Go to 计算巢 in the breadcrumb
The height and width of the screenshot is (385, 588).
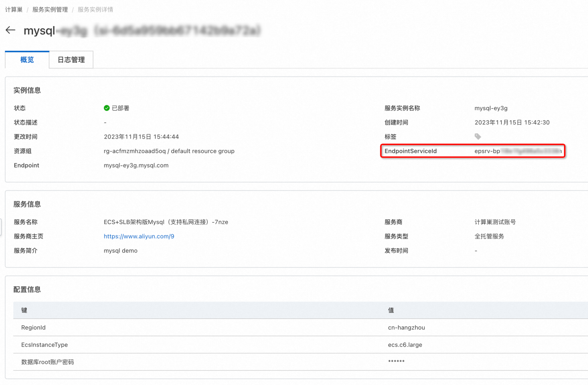(x=14, y=10)
